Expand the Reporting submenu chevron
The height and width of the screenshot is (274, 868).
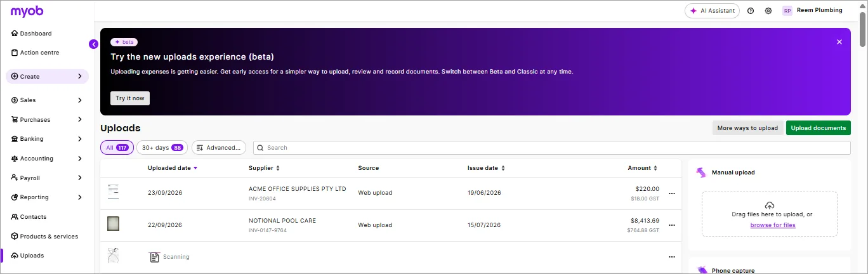click(80, 197)
